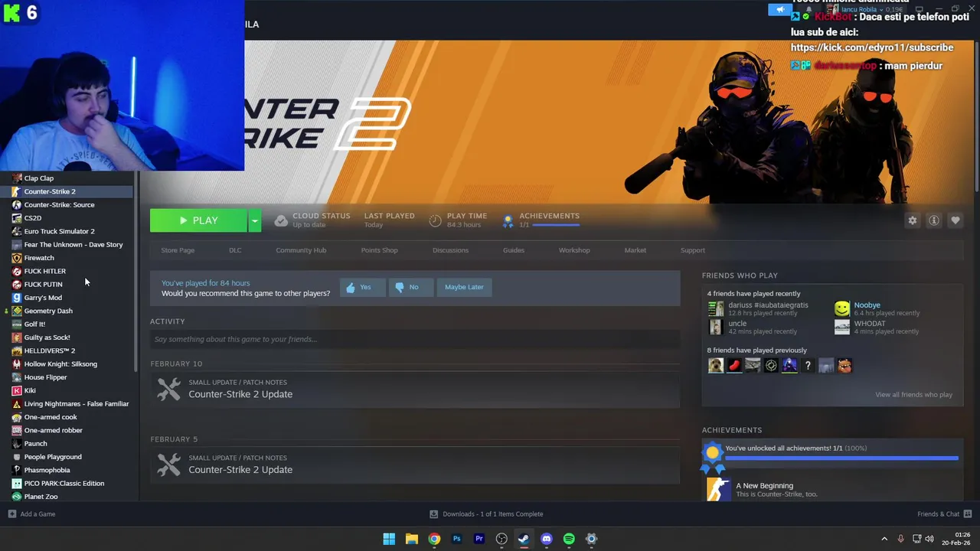Click wrench icon of February 5 update
The width and height of the screenshot is (980, 551).
(168, 465)
